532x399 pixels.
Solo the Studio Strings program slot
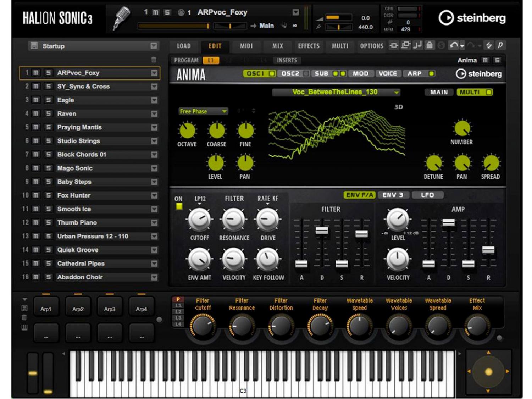coord(48,141)
